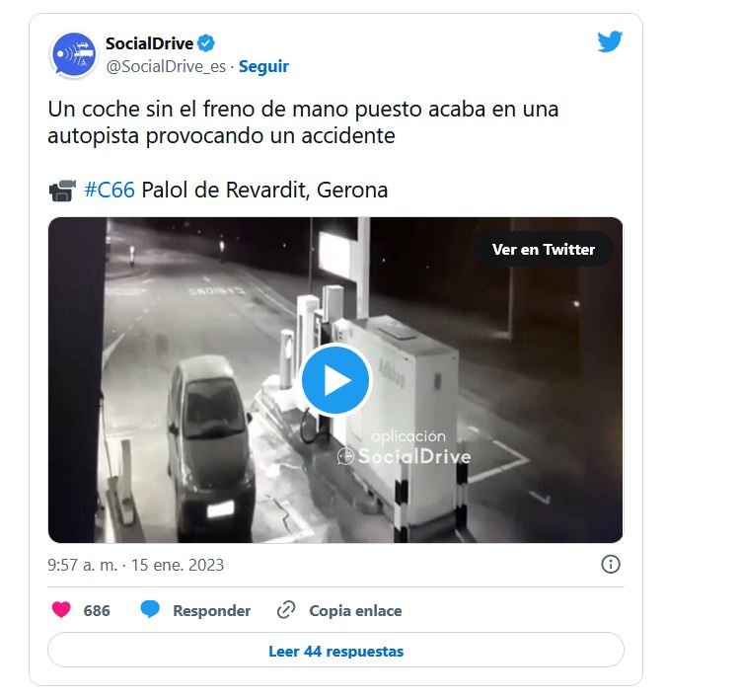The width and height of the screenshot is (741, 700).
Task: Click the Seguir follow link
Action: click(263, 67)
